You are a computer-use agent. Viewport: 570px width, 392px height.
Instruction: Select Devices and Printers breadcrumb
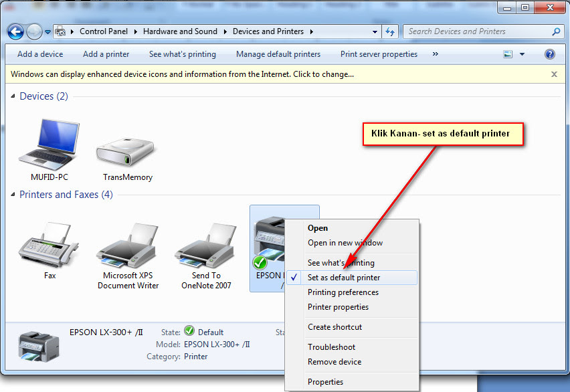click(x=268, y=31)
